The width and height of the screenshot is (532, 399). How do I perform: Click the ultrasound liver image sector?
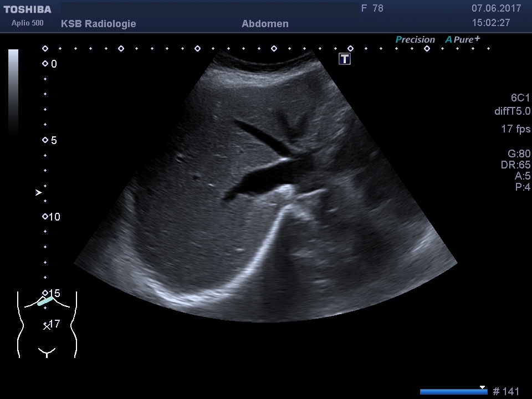tap(265, 186)
